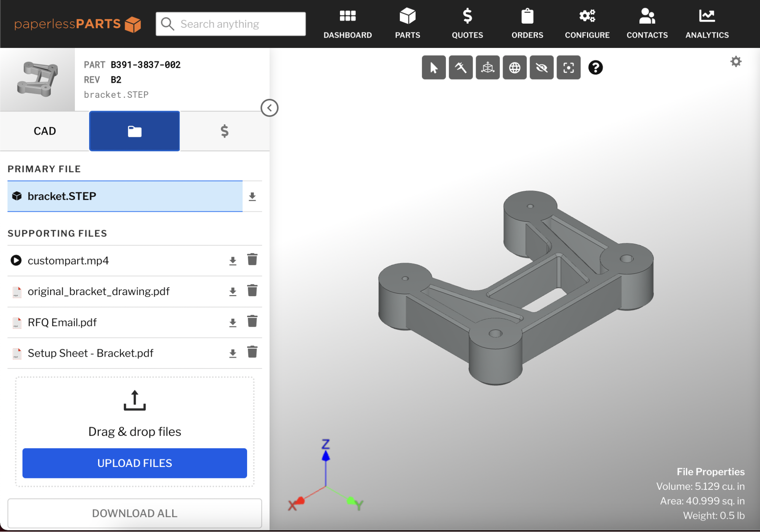Click the UPLOAD FILES button
The image size is (760, 532).
coord(135,463)
